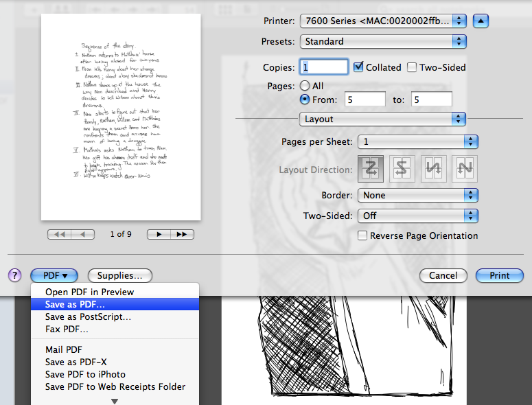Open the Printer dropdown

coord(383,21)
